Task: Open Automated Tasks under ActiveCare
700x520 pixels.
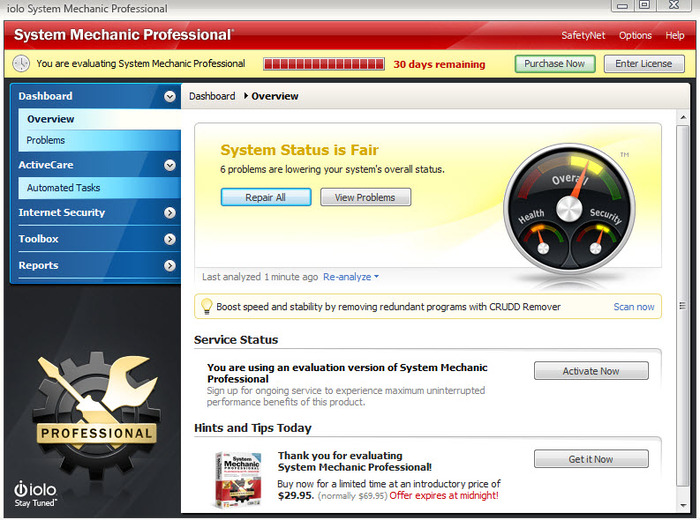Action: pos(100,188)
